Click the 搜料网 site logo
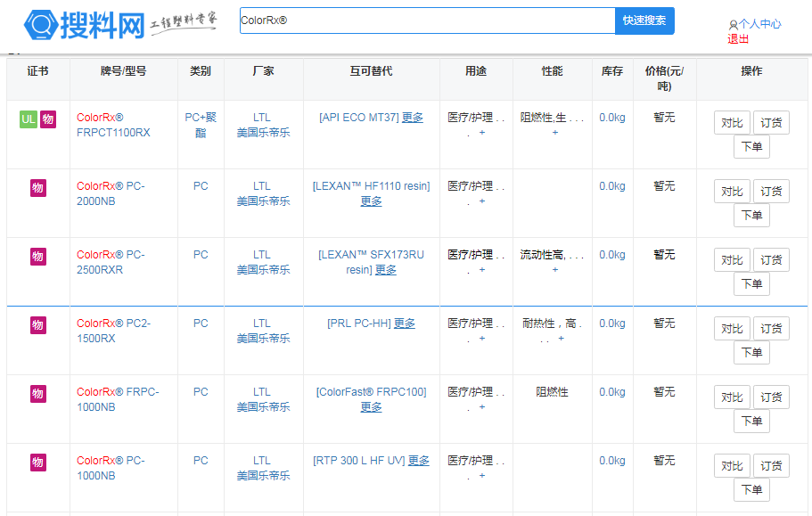 tap(85, 25)
